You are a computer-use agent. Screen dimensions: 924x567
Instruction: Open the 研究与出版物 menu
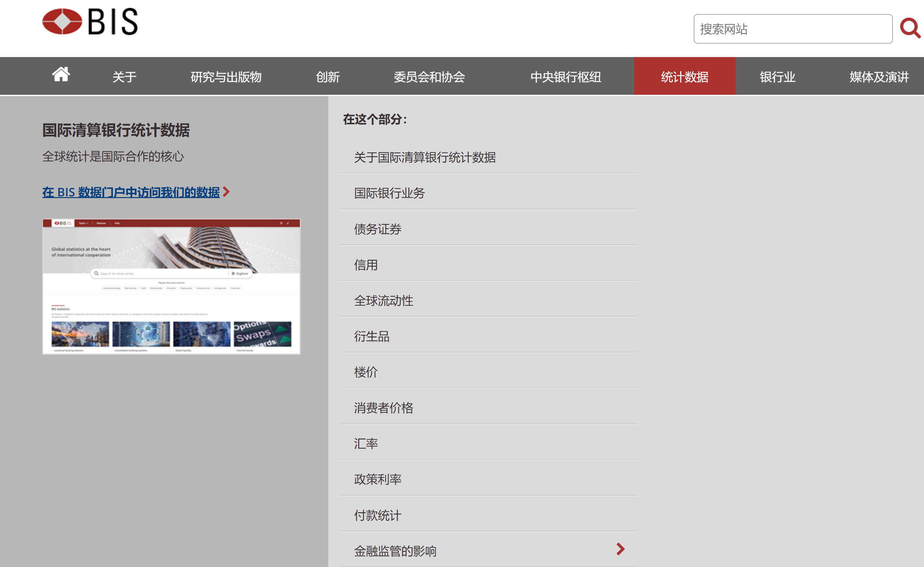click(x=226, y=77)
